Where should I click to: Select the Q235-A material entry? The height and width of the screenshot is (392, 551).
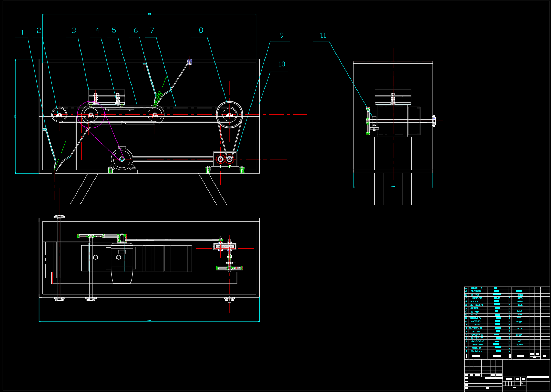520,345
